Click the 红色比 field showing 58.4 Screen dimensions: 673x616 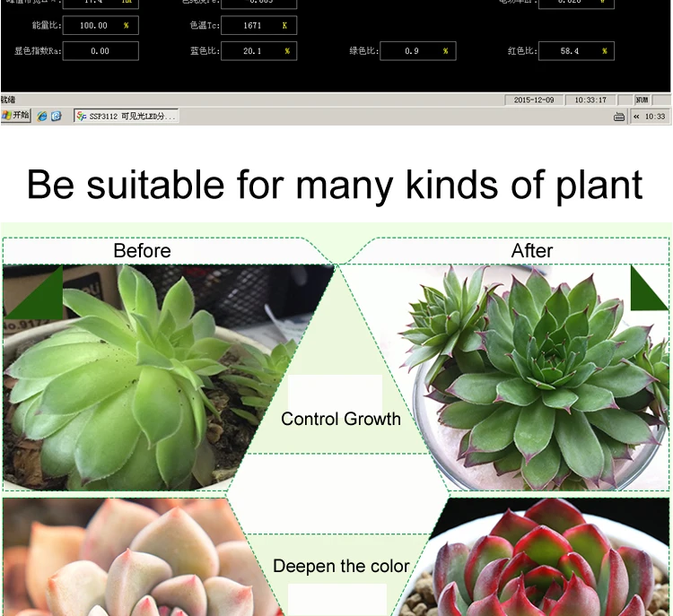click(x=576, y=50)
